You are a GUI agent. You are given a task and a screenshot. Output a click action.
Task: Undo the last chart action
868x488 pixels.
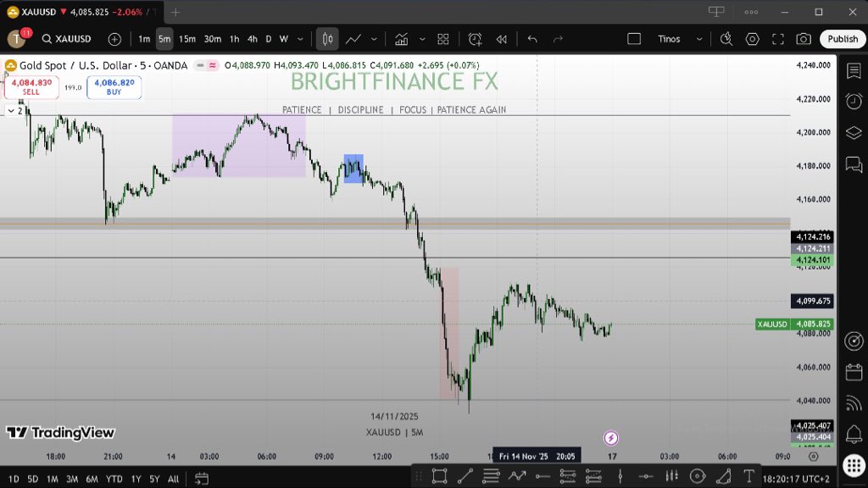coord(532,39)
